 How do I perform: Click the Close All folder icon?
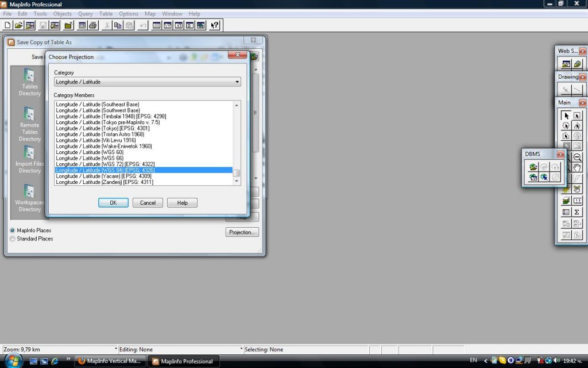pyautogui.click(x=68, y=25)
